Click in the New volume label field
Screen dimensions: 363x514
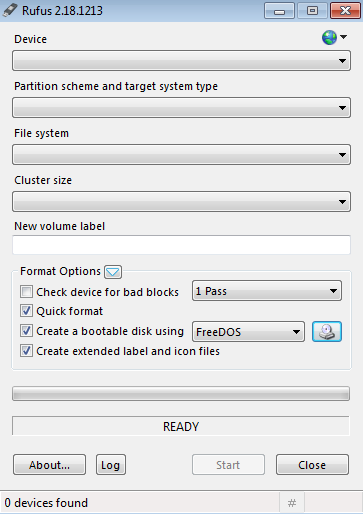(x=181, y=245)
